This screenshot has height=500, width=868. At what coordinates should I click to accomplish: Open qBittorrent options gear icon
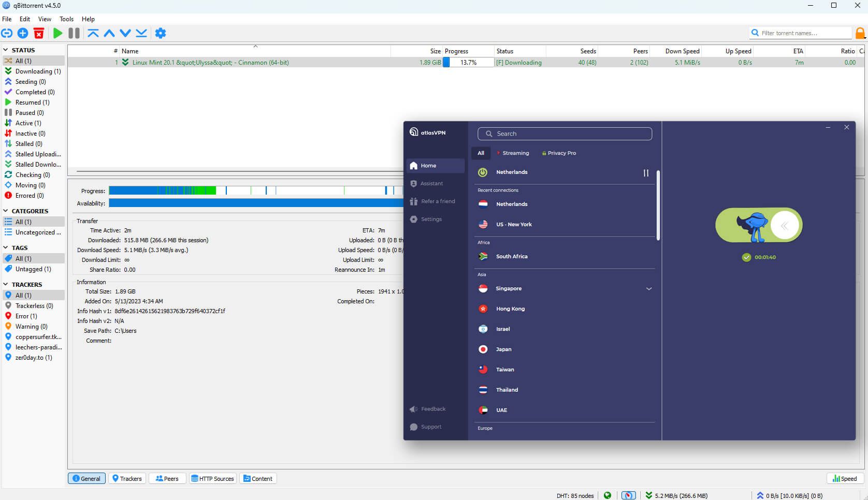point(161,33)
